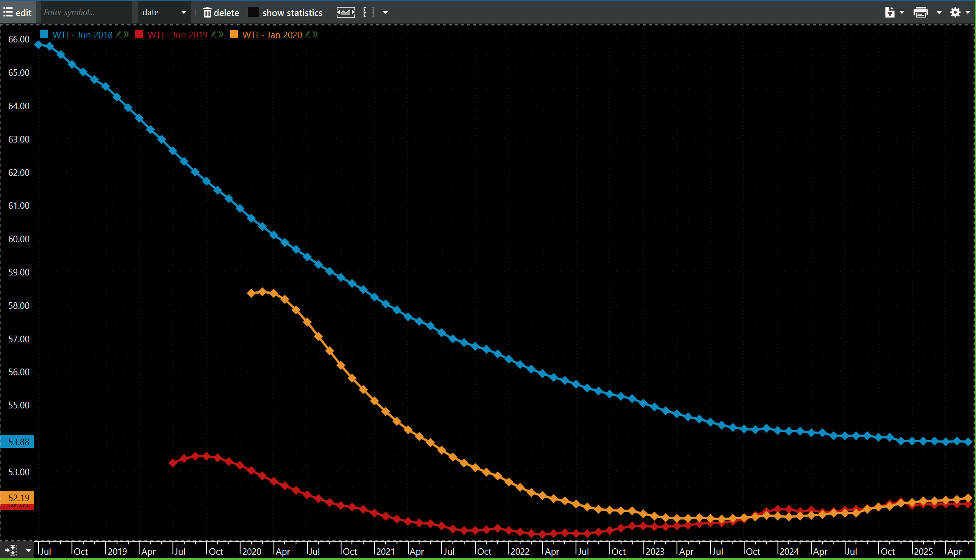Click the printer icon
Screen dimensions: 976x560
coord(921,13)
